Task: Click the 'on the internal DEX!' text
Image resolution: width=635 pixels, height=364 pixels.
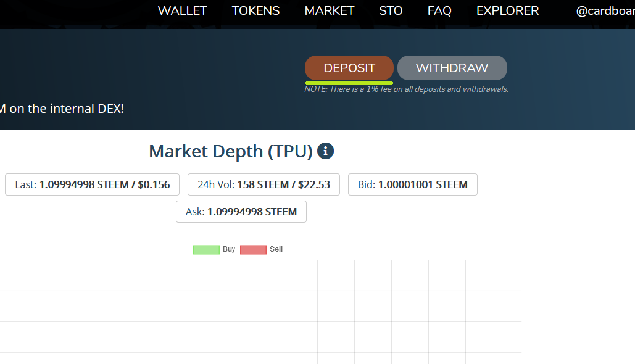Action: (67, 109)
